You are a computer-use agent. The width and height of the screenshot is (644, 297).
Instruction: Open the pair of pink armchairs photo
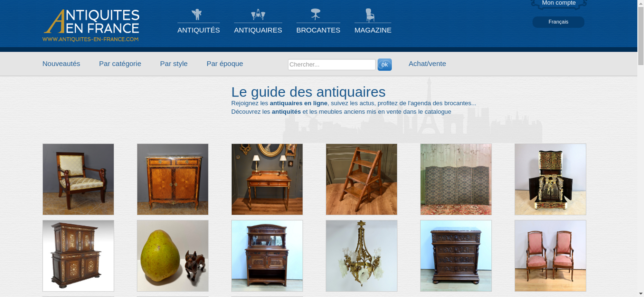tap(550, 256)
